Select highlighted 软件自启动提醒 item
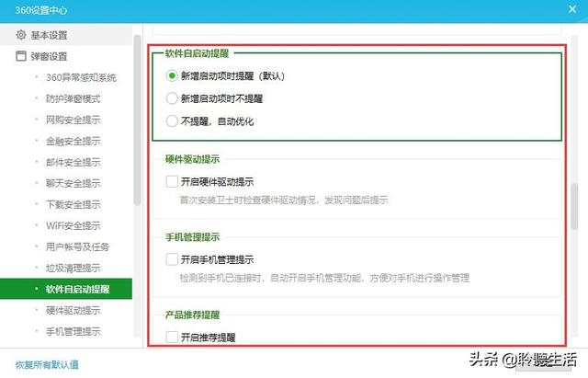Screen dimensions: 588x378 click(x=66, y=289)
